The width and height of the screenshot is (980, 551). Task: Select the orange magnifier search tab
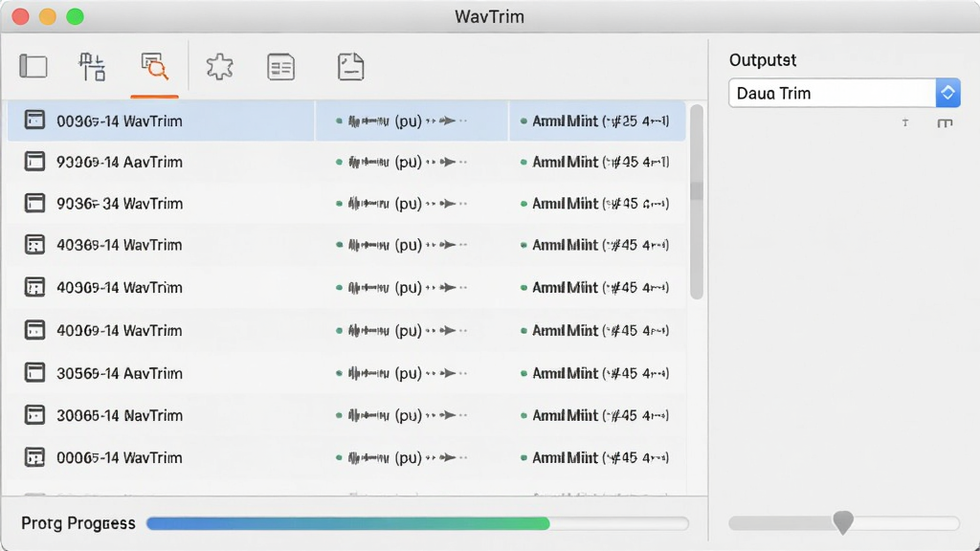coord(154,66)
